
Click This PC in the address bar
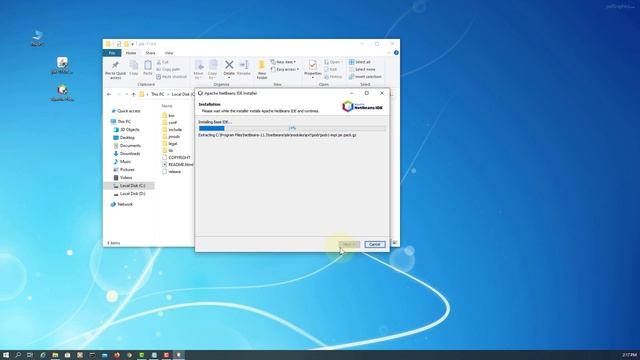pyautogui.click(x=158, y=94)
